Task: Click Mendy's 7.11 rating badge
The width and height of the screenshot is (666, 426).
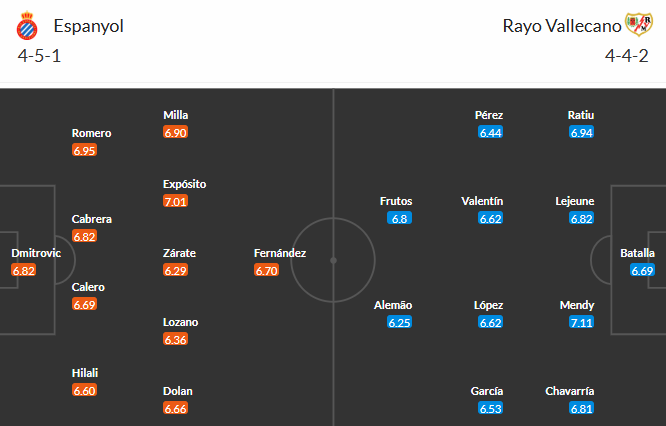Action: click(x=581, y=322)
